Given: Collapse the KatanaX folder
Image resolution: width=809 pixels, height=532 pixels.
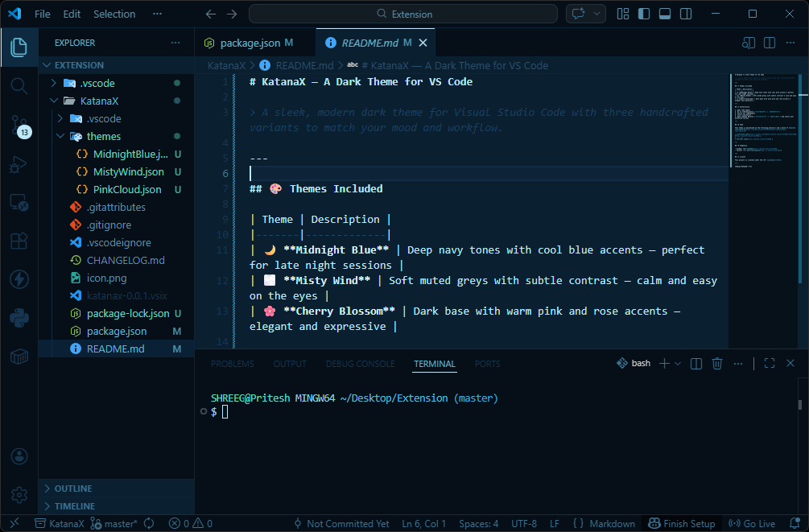Looking at the screenshot, I should (117, 101).
